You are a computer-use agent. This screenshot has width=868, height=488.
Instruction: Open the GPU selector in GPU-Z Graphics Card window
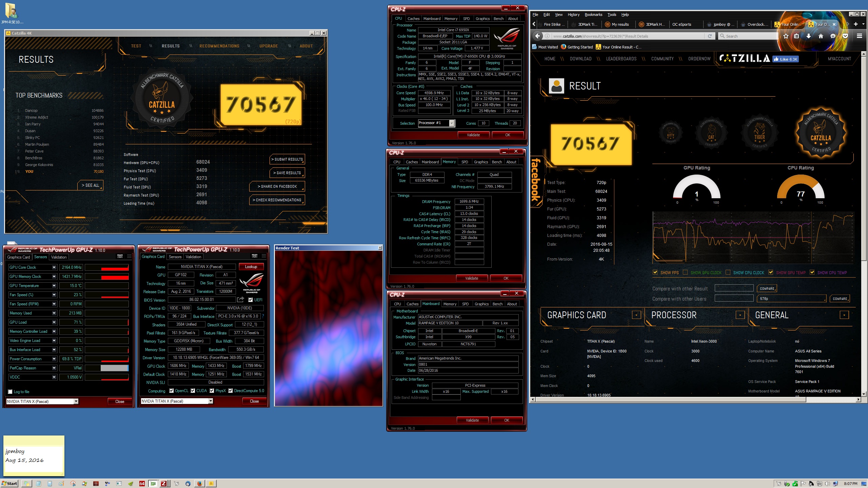coord(211,401)
